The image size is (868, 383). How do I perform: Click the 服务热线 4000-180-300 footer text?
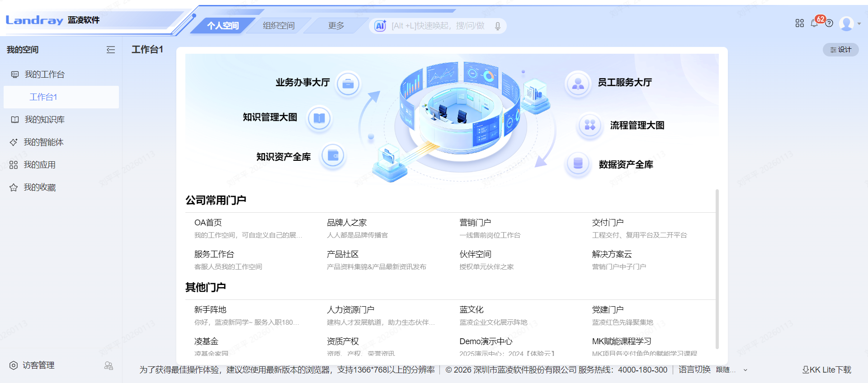(x=623, y=370)
